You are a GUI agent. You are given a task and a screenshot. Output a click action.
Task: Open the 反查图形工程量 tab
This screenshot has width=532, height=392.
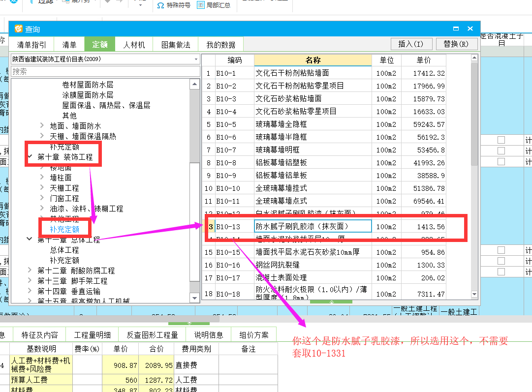pyautogui.click(x=153, y=335)
